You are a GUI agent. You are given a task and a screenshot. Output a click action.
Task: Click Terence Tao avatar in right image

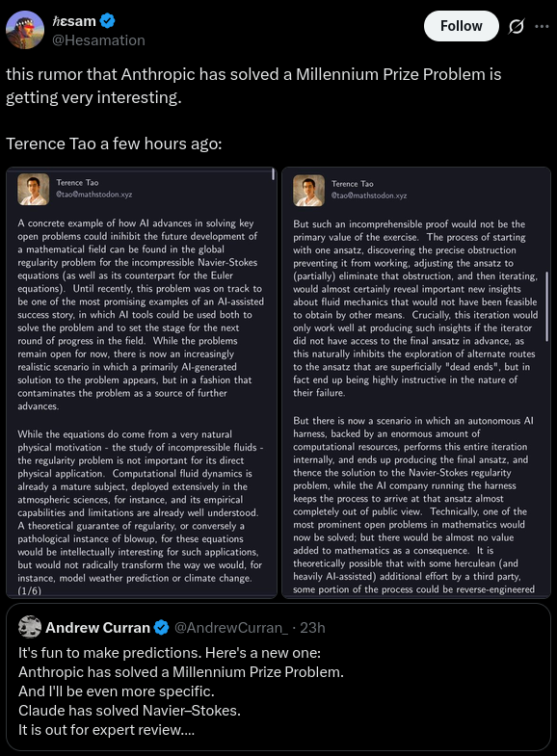308,191
